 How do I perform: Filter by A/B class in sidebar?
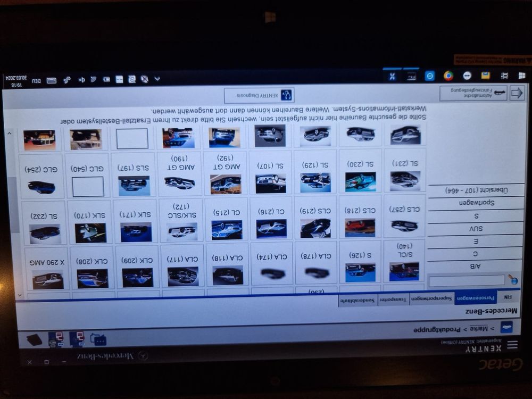(x=475, y=265)
